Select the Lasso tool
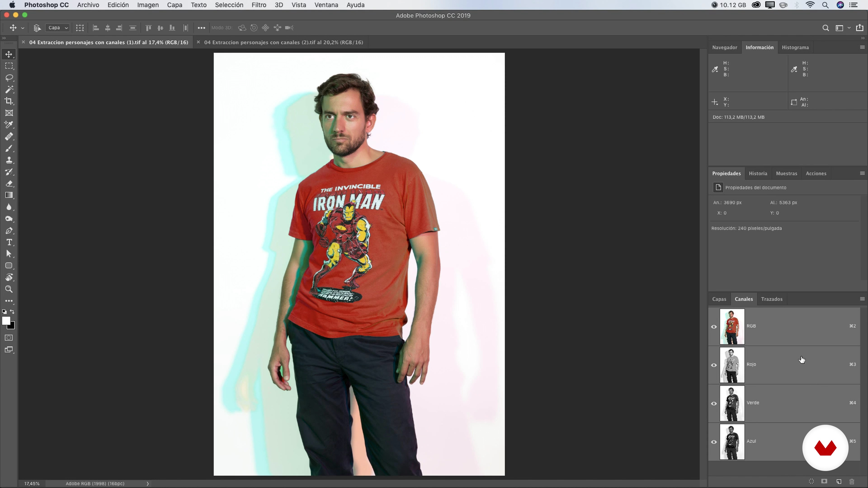This screenshot has width=868, height=488. (9, 78)
